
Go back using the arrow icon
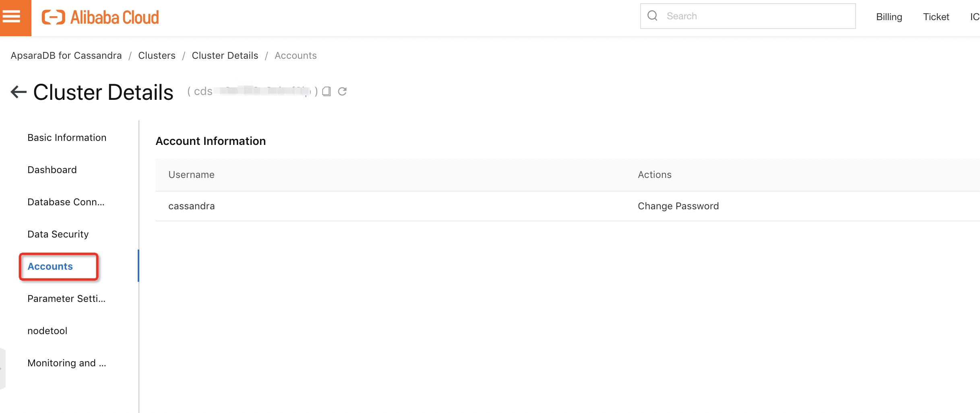click(19, 92)
